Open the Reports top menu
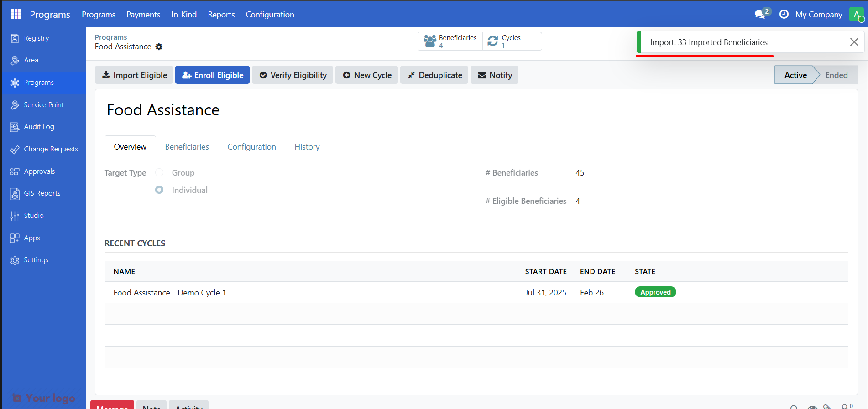Viewport: 868px width, 409px height. [x=221, y=15]
